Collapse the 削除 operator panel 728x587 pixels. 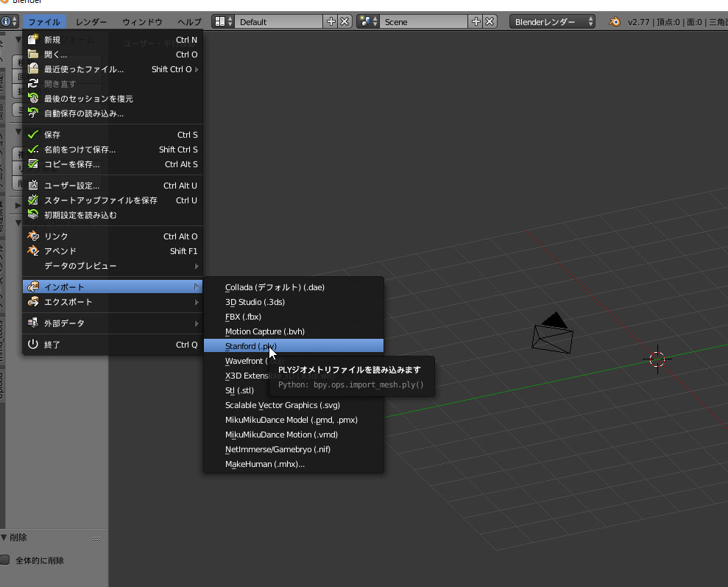click(4, 538)
